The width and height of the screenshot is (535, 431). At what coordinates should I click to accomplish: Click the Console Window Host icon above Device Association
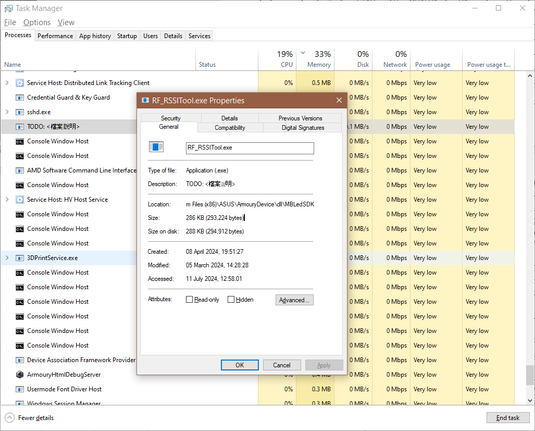pos(20,346)
